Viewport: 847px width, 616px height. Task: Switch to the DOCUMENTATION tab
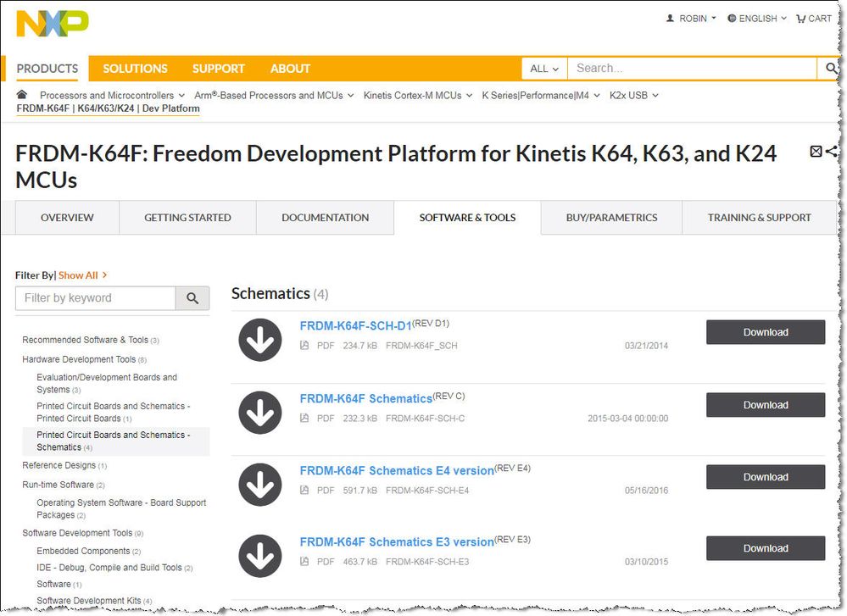tap(326, 218)
